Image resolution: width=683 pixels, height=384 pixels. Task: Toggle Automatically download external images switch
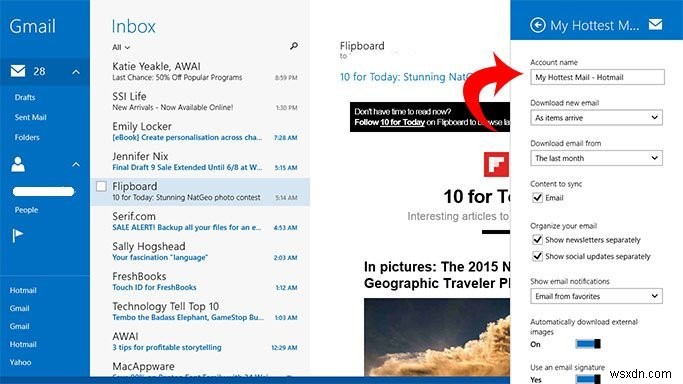tap(588, 344)
